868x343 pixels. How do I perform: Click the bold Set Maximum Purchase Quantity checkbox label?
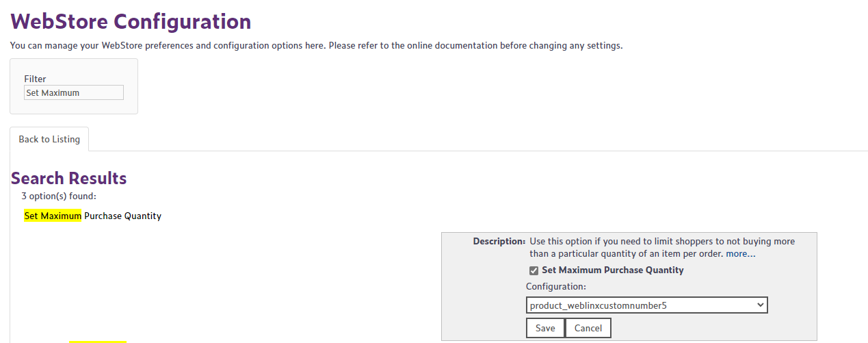pos(612,270)
